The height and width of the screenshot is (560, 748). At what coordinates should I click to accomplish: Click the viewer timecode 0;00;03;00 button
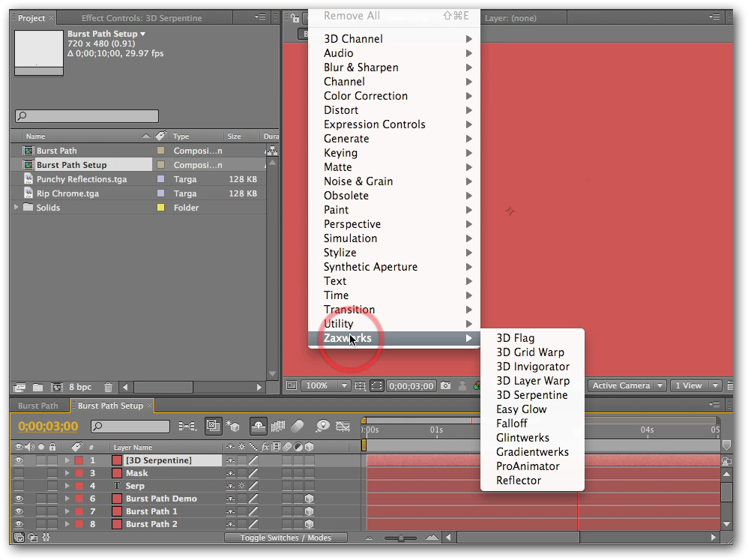(411, 385)
